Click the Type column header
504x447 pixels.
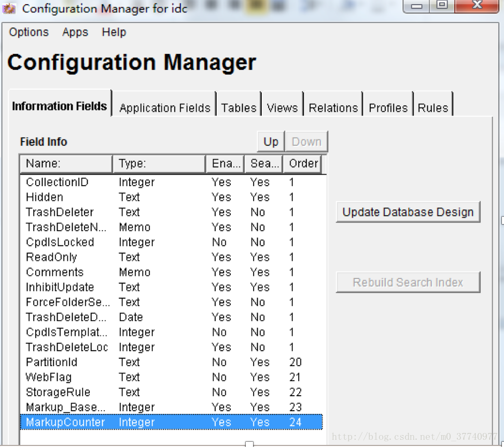[x=158, y=163]
